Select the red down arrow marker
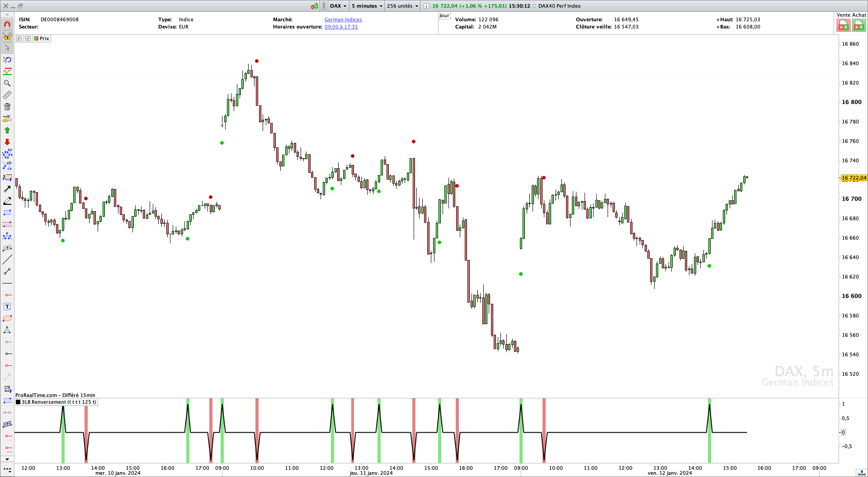The image size is (868, 477). (7, 142)
